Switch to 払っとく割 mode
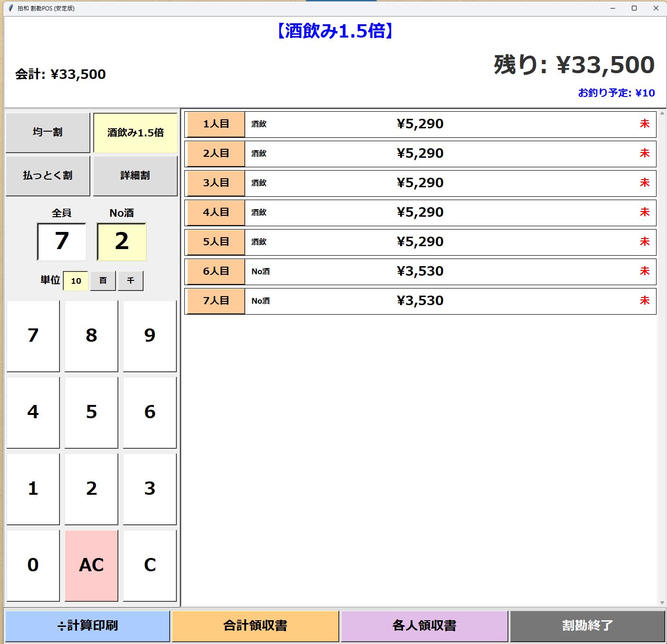 (x=48, y=175)
